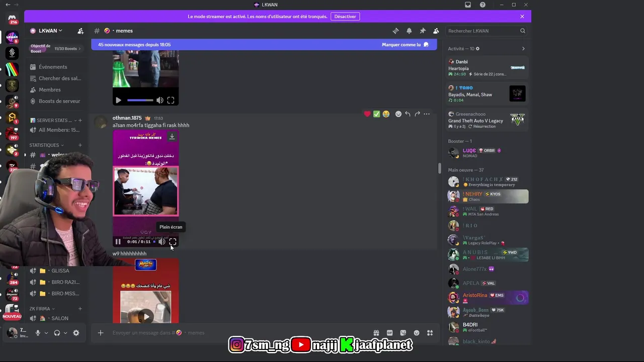Download the TFRWINA MEMES video
The width and height of the screenshot is (644, 362).
pos(172,136)
